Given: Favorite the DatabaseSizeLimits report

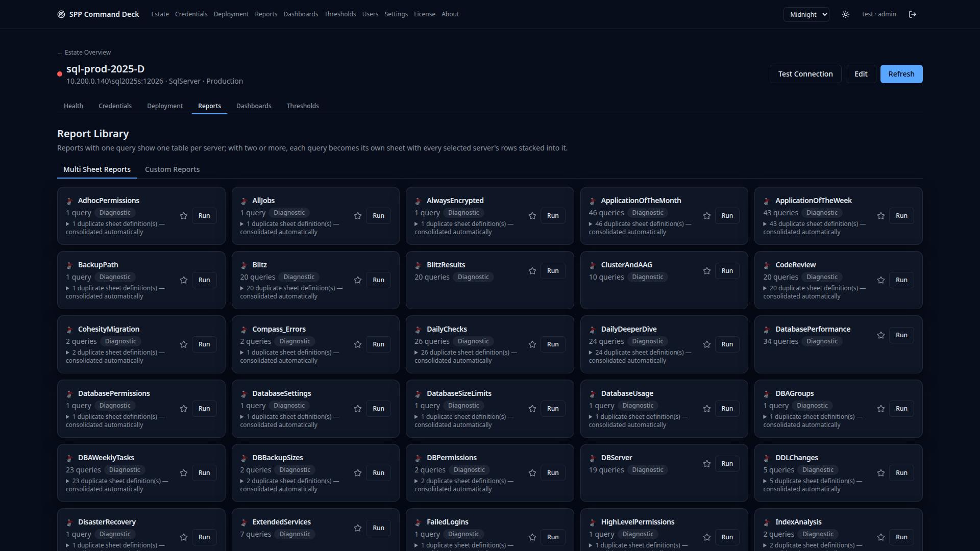Looking at the screenshot, I should click(x=532, y=409).
